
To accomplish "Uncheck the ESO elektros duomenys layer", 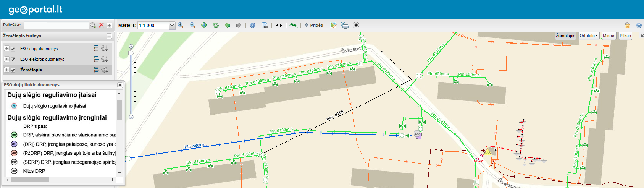I will [13, 60].
